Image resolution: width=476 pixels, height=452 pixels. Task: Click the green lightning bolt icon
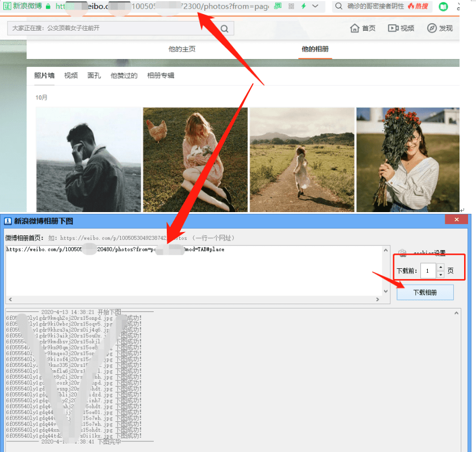[304, 6]
